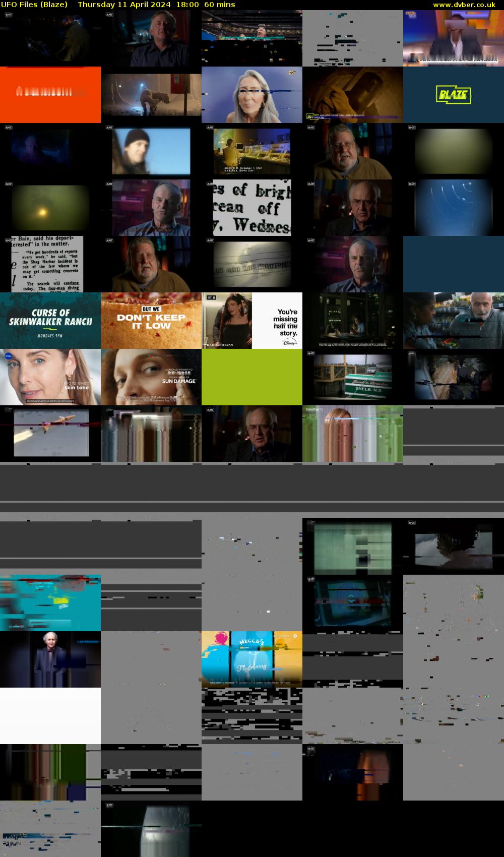Image resolution: width=504 pixels, height=857 pixels.
Task: Open the 'Sun Damage' advert thumbnail
Action: click(151, 377)
